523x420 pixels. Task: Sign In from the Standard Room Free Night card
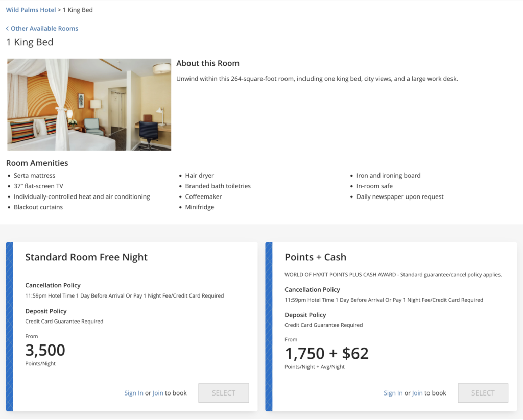point(133,393)
